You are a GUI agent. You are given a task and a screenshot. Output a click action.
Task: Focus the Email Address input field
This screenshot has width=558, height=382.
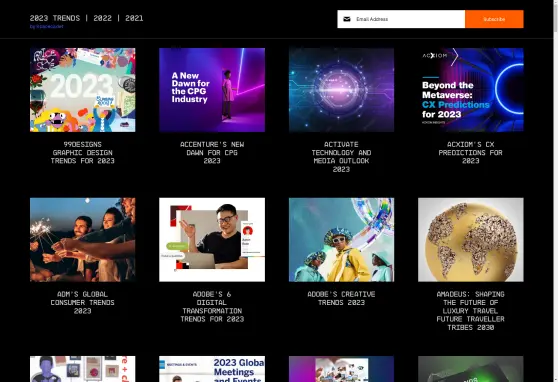401,19
